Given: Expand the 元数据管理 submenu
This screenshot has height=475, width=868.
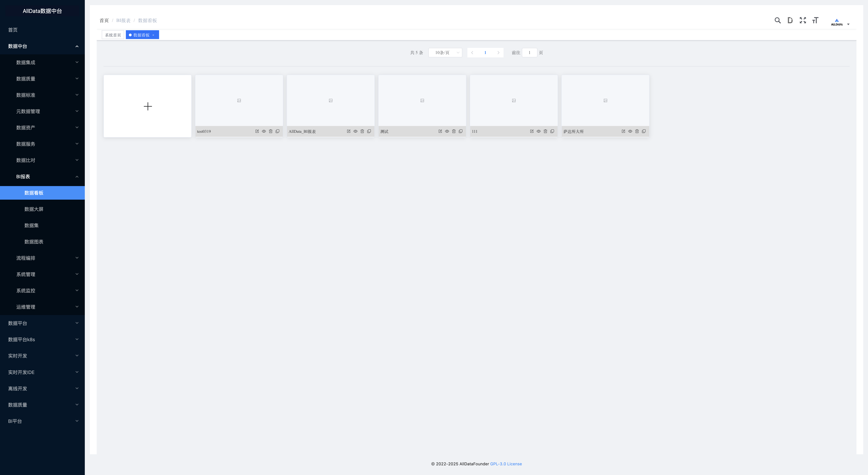Looking at the screenshot, I should pos(42,111).
